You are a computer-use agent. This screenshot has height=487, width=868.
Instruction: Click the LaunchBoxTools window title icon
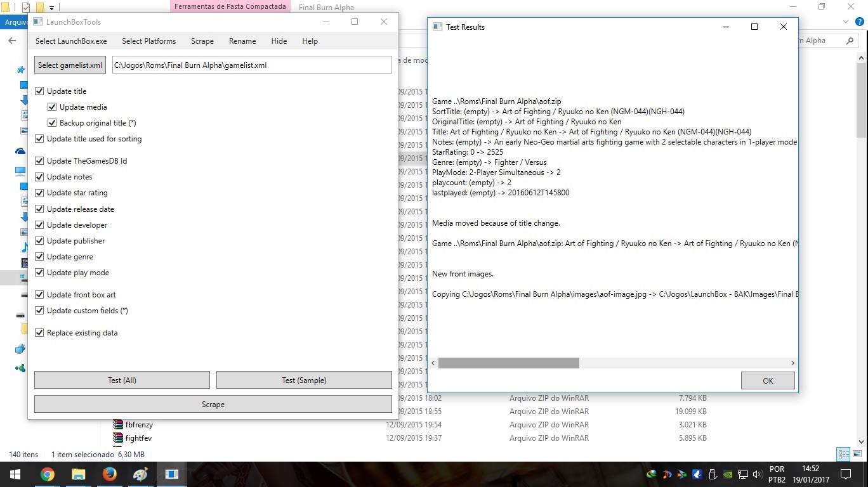click(37, 22)
